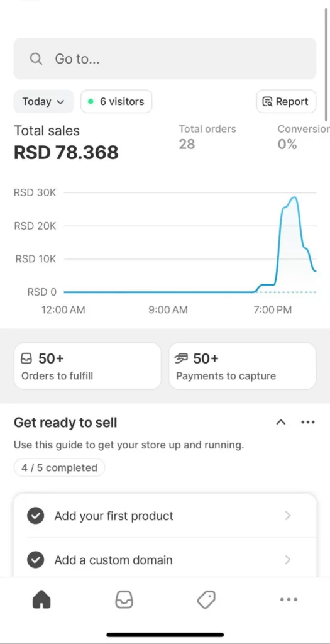Click the check circle beside Add your first product
The height and width of the screenshot is (644, 330).
[x=36, y=516]
